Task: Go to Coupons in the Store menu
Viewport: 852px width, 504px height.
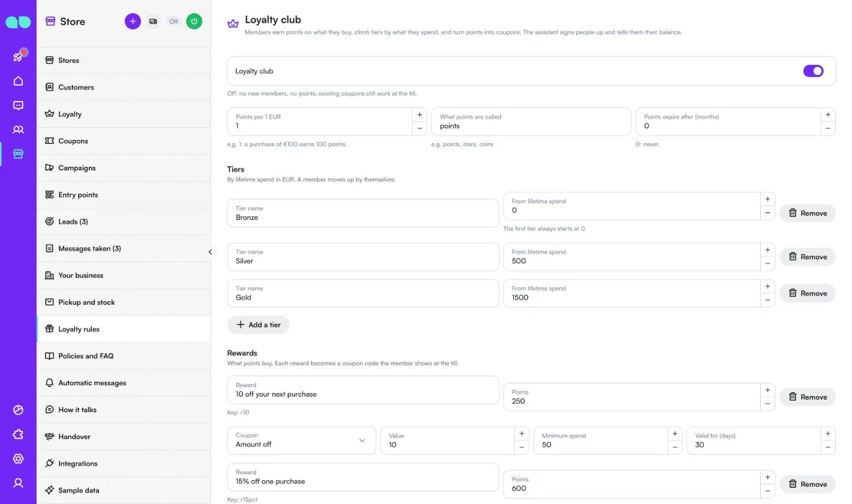Action: 124,141
